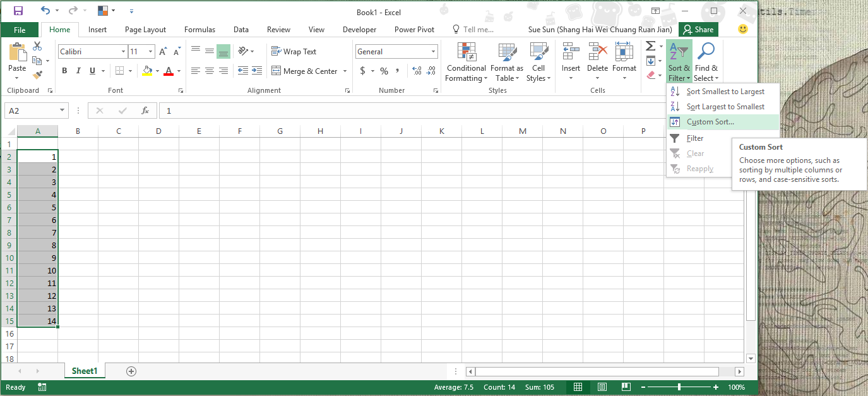868x396 pixels.
Task: Click the Delete cells button
Action: [597, 62]
